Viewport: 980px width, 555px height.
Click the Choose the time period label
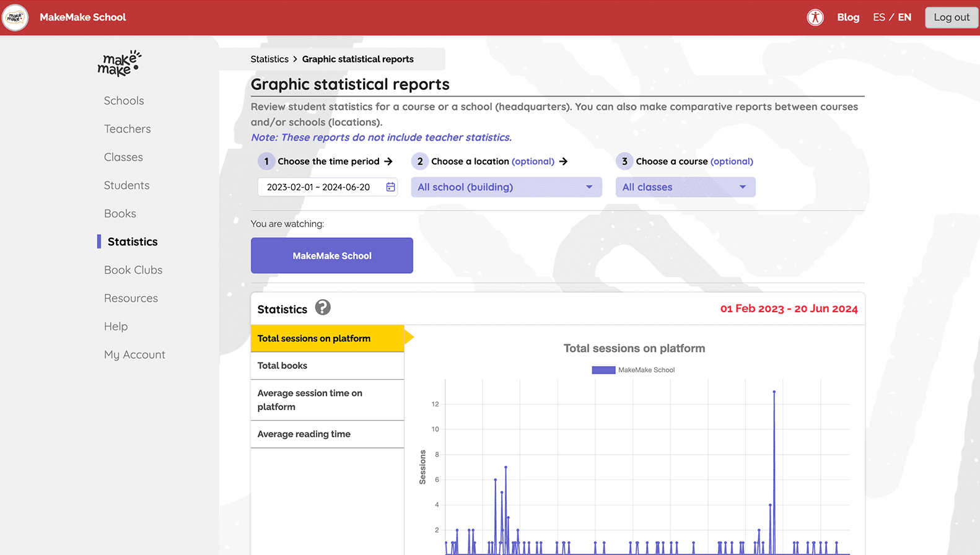click(328, 161)
